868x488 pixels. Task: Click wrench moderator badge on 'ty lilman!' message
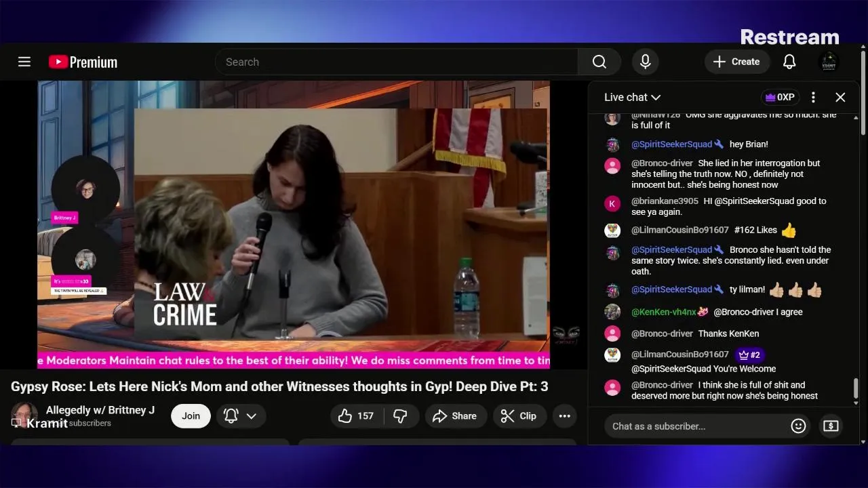click(719, 289)
